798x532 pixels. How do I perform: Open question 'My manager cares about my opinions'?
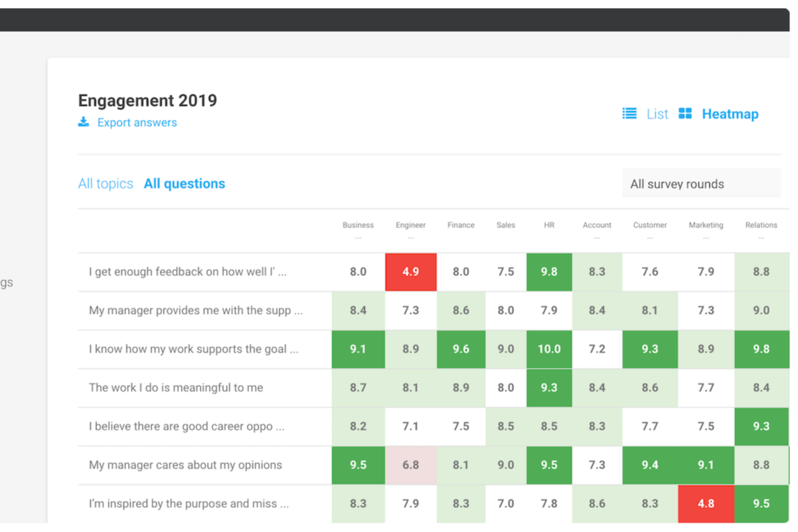click(x=185, y=465)
